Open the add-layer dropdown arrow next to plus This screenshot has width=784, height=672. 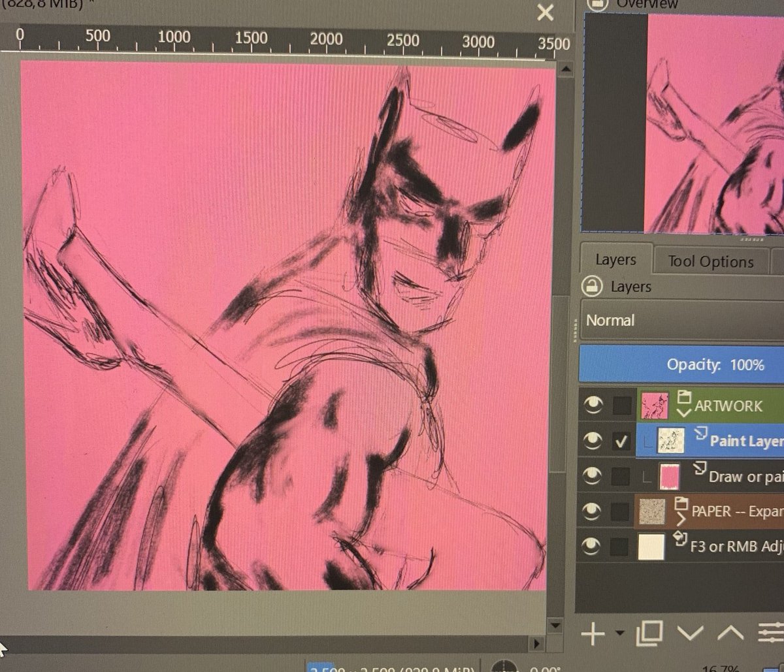click(619, 634)
